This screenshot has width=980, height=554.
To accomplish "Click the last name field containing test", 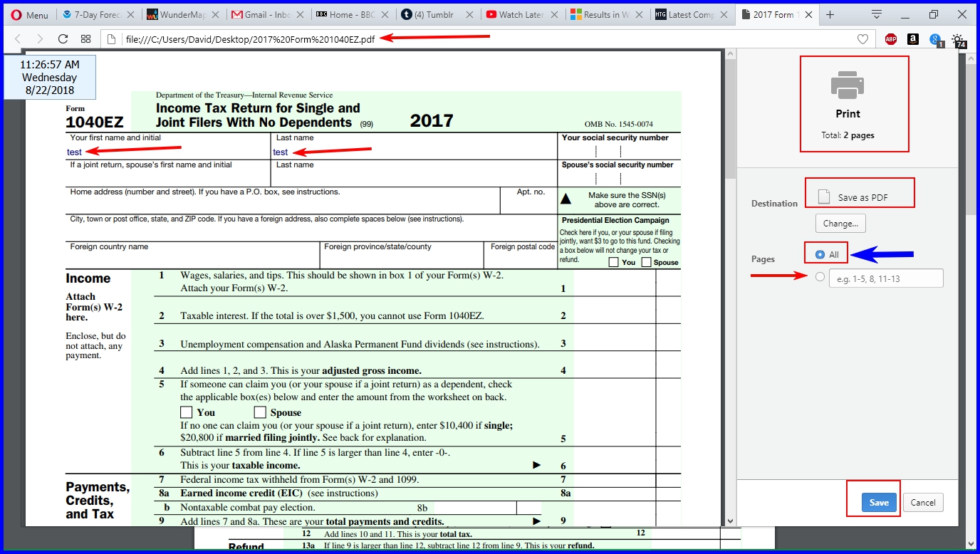I will (x=414, y=152).
